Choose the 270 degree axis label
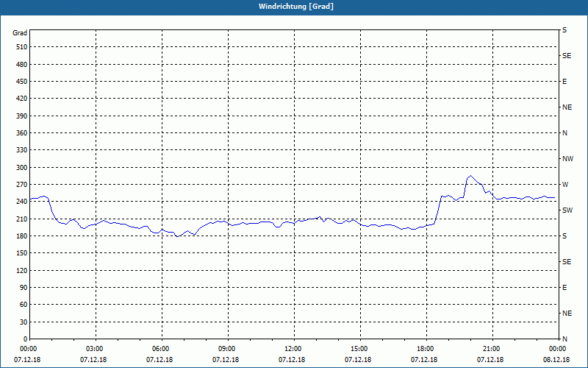Screen dimensions: 588x368 point(22,185)
